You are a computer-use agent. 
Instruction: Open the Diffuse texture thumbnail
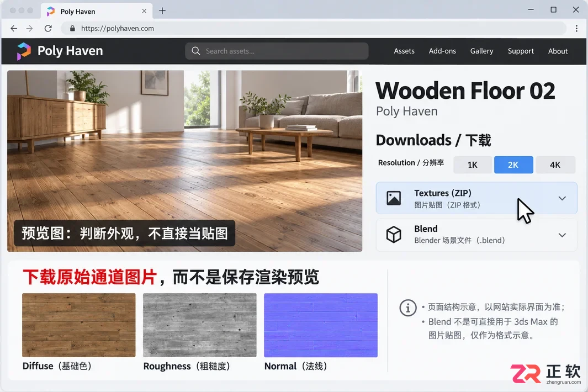tap(79, 325)
